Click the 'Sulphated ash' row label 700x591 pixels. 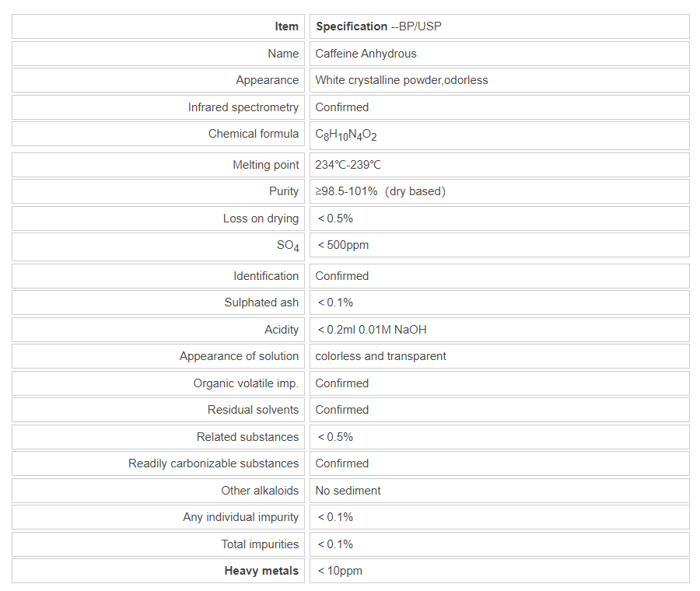pos(261,302)
